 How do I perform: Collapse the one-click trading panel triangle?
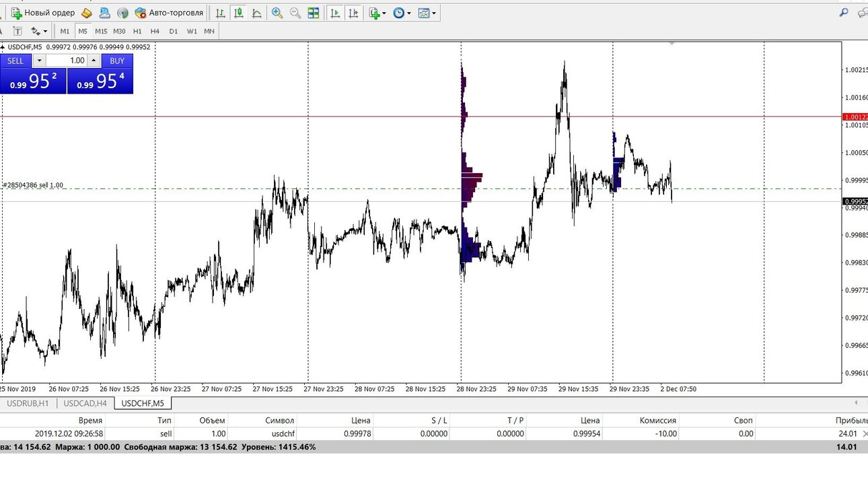3,46
